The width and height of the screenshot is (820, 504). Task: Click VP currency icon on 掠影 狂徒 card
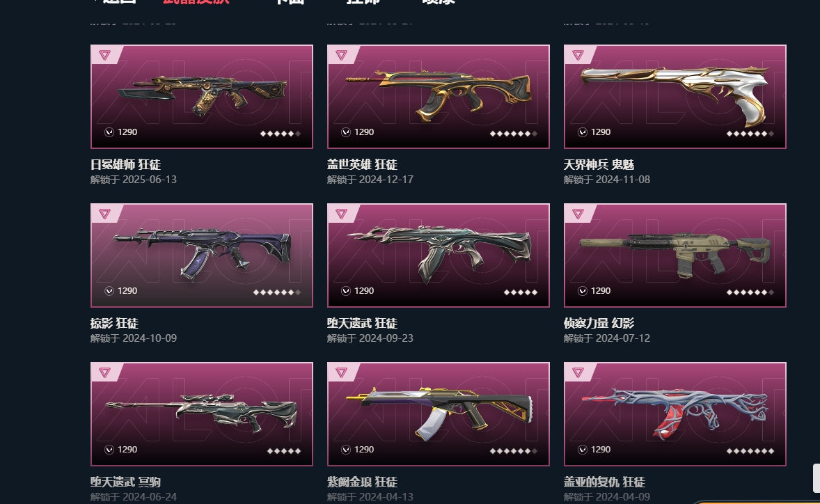(x=109, y=291)
